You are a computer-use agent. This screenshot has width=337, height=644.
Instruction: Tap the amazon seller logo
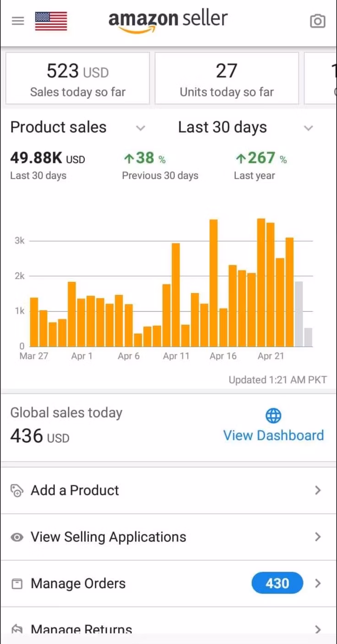click(x=168, y=21)
